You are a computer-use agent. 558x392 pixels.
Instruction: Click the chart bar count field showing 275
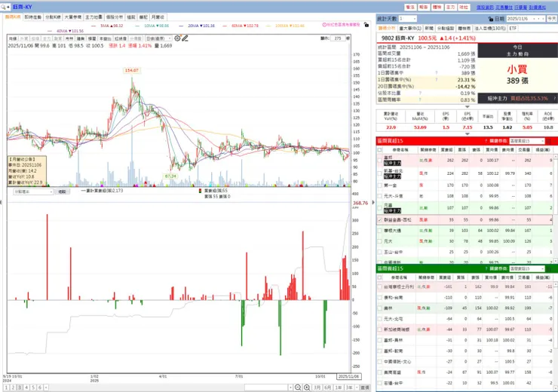click(x=338, y=38)
